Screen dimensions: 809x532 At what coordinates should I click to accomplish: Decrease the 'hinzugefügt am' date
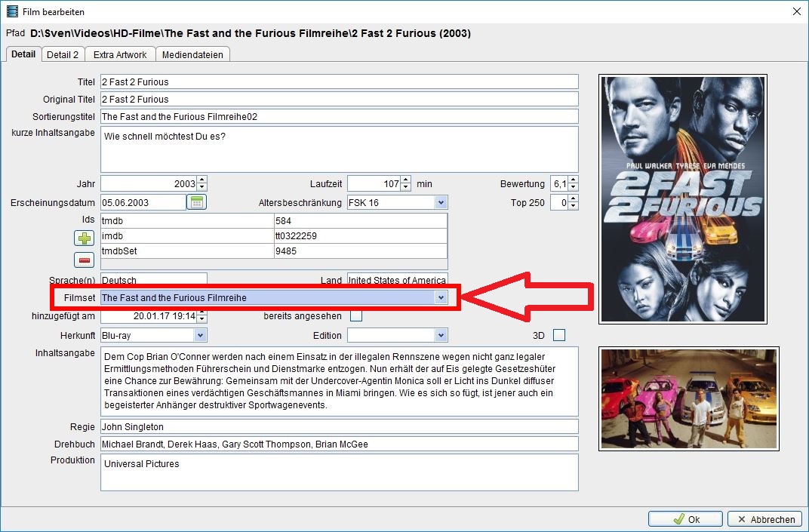pos(202,319)
